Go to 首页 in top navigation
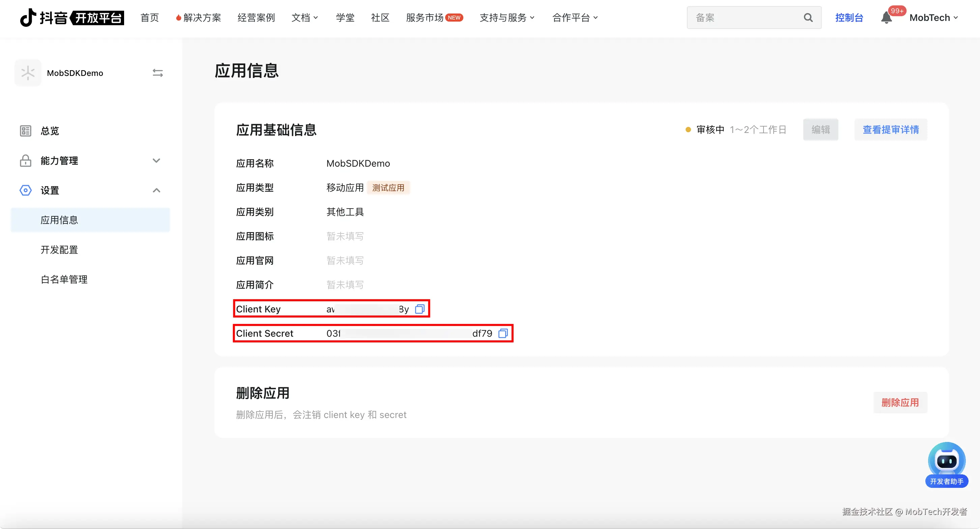Screen dimensions: 980x529 click(149, 18)
